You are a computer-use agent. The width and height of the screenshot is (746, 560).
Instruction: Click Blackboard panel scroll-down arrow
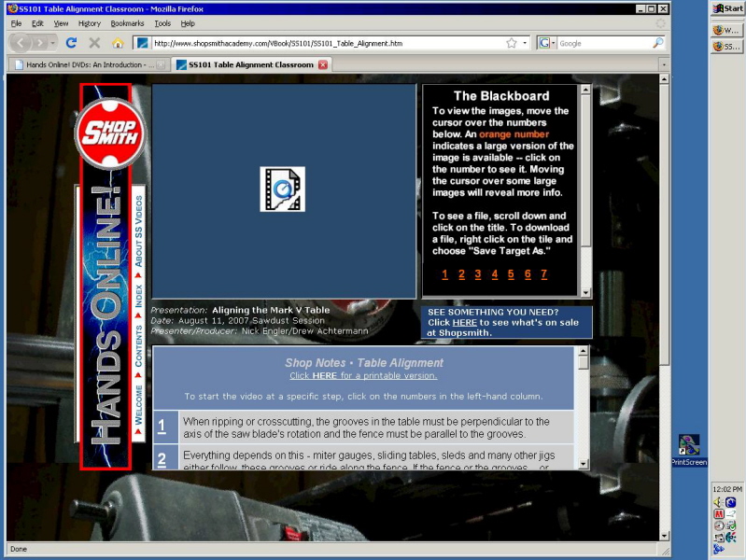point(585,292)
